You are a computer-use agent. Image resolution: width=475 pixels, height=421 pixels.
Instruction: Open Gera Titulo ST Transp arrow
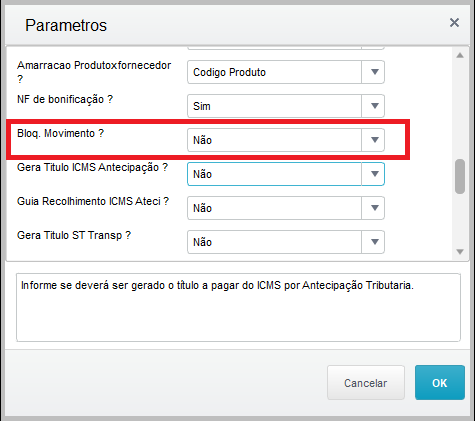[x=374, y=242]
